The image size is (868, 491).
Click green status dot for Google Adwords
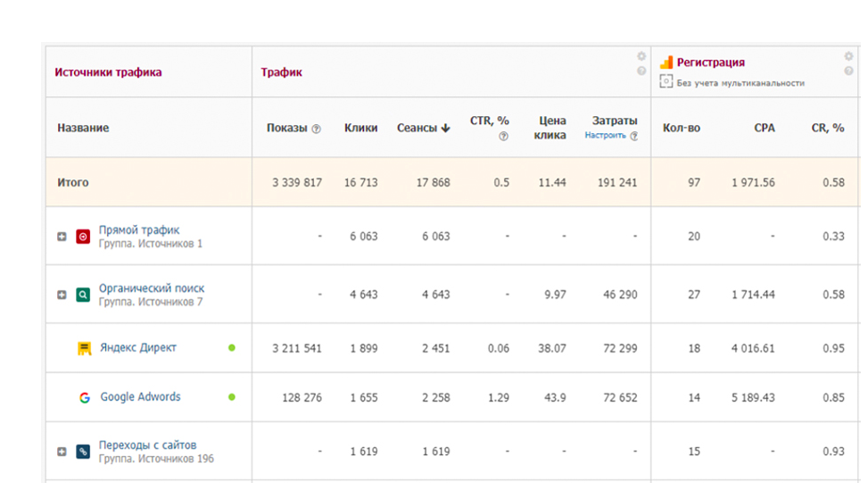232,397
